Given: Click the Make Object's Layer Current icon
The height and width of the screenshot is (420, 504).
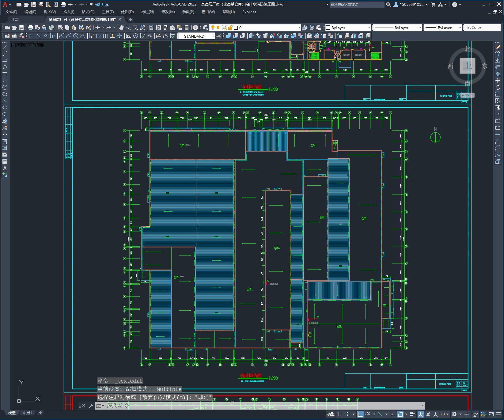Looking at the screenshot, I should click(x=305, y=28).
